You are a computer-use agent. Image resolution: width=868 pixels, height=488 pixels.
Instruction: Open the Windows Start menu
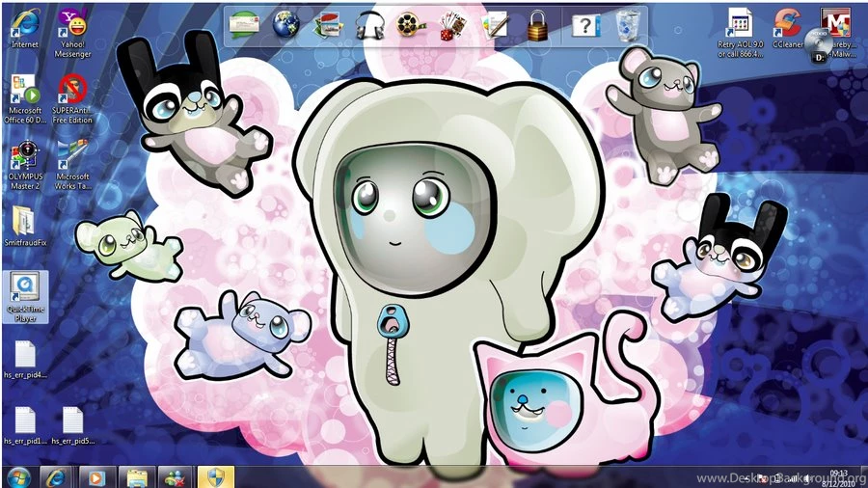click(17, 476)
